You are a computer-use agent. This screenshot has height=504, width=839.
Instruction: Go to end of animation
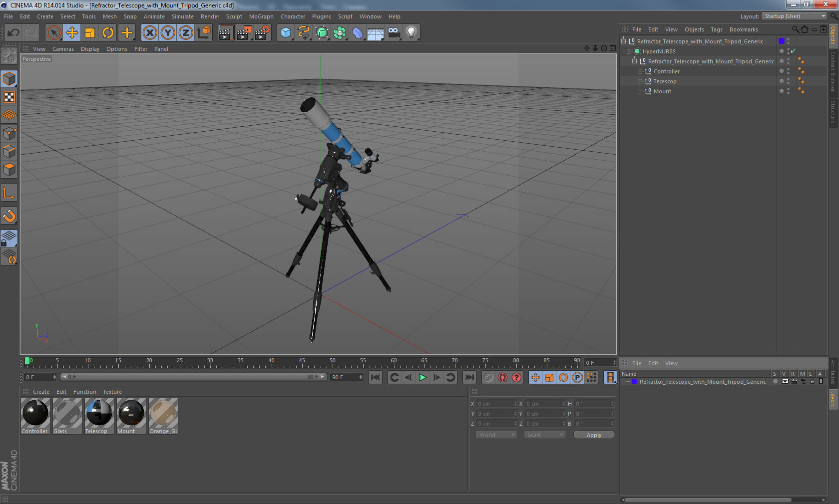tap(469, 377)
